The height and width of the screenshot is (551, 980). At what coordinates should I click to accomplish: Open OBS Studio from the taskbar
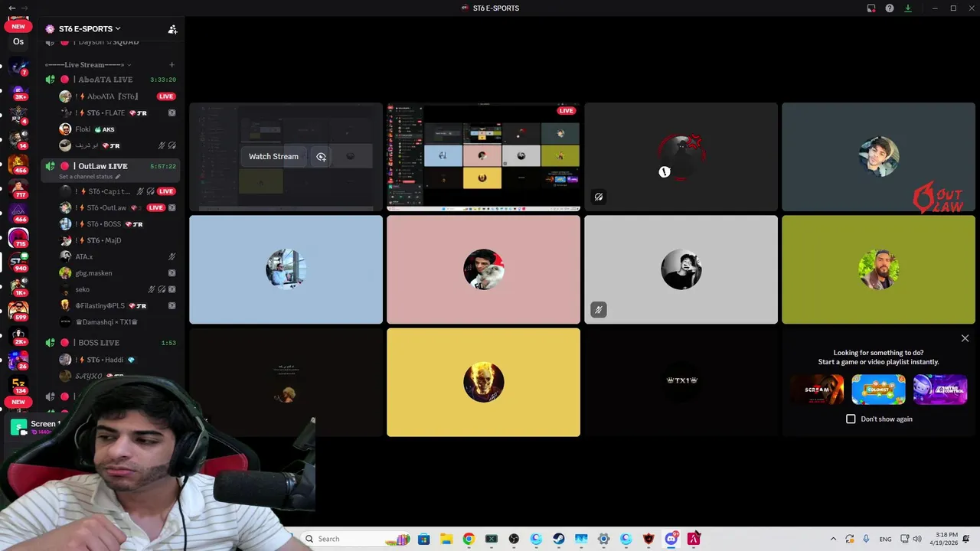pos(514,539)
